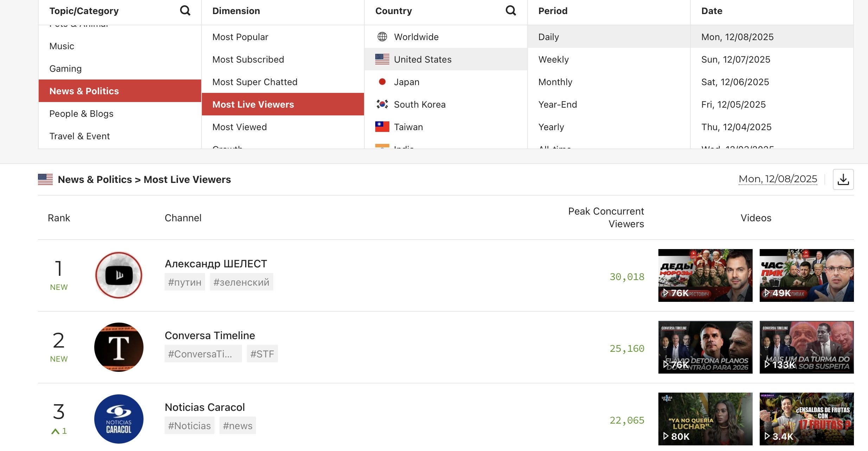Choose South Korea from the country list
The image size is (868, 451).
(419, 104)
